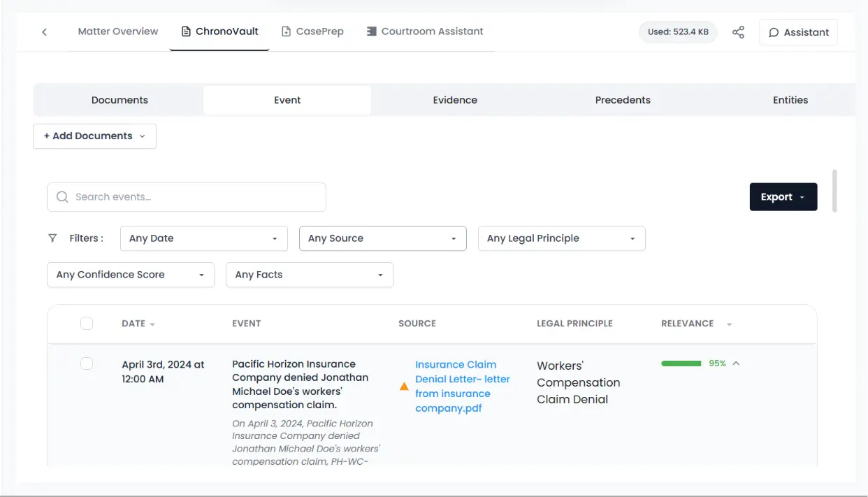Click the italic event description text
Viewport: 868px width, 497px height.
(x=306, y=442)
